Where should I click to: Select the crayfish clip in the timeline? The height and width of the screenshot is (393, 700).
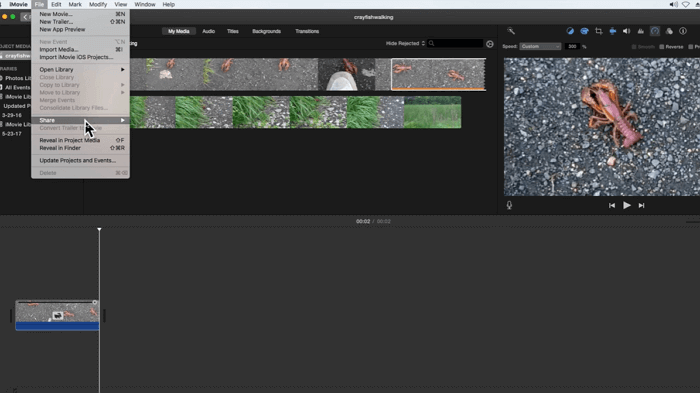(57, 315)
